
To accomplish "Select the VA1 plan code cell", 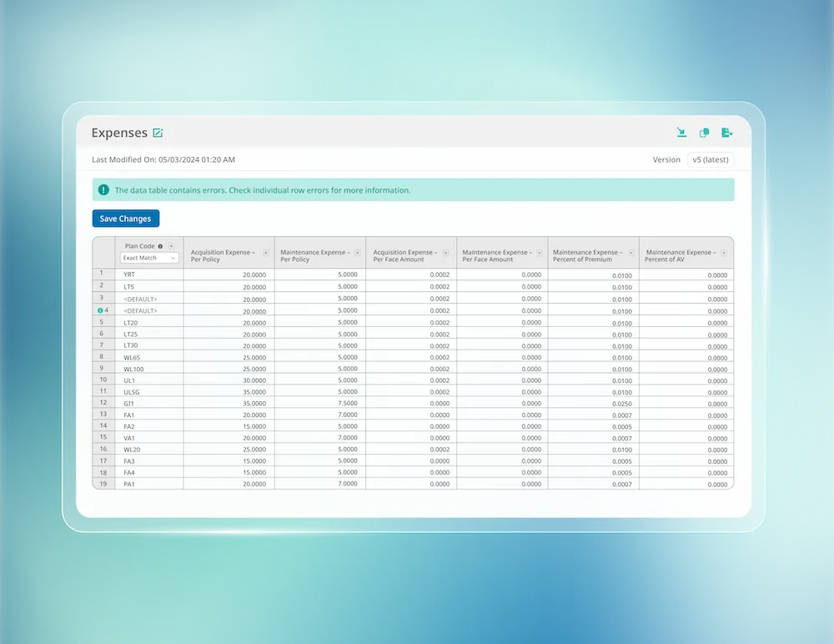I will (149, 438).
